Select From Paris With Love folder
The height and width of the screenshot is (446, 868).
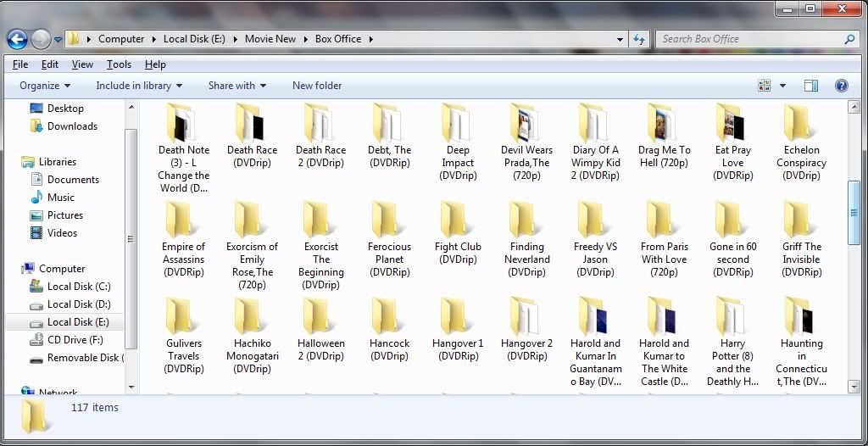665,239
